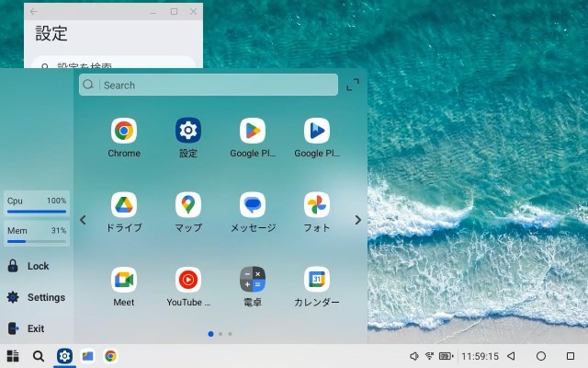This screenshot has width=588, height=368.
Task: Select the second page indicator dot
Action: [220, 334]
